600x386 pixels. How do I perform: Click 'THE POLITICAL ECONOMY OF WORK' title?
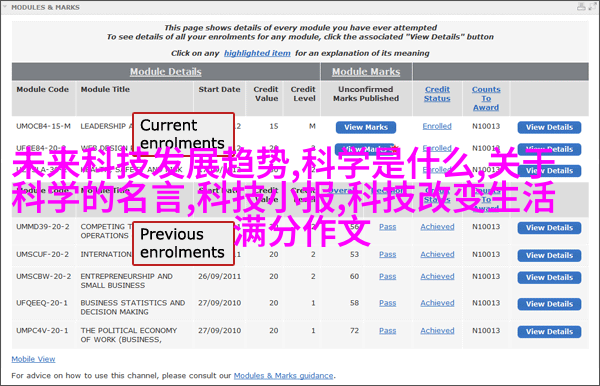129,335
